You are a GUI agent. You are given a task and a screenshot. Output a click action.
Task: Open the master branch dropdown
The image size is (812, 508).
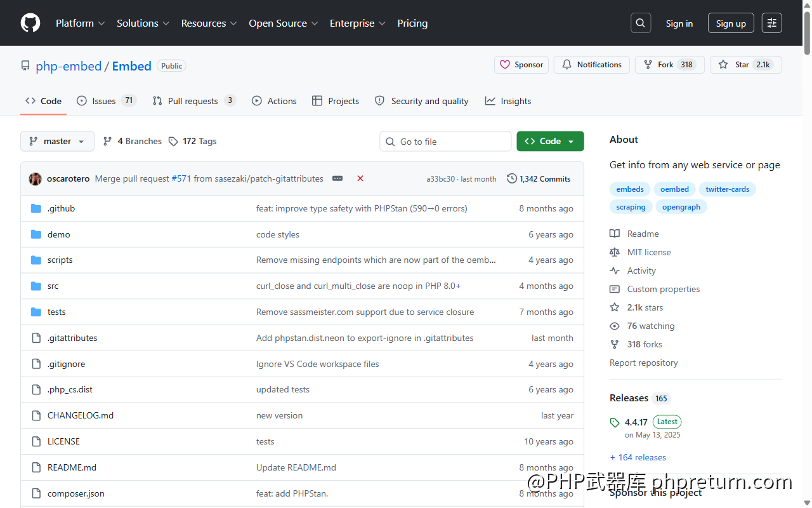tap(57, 142)
